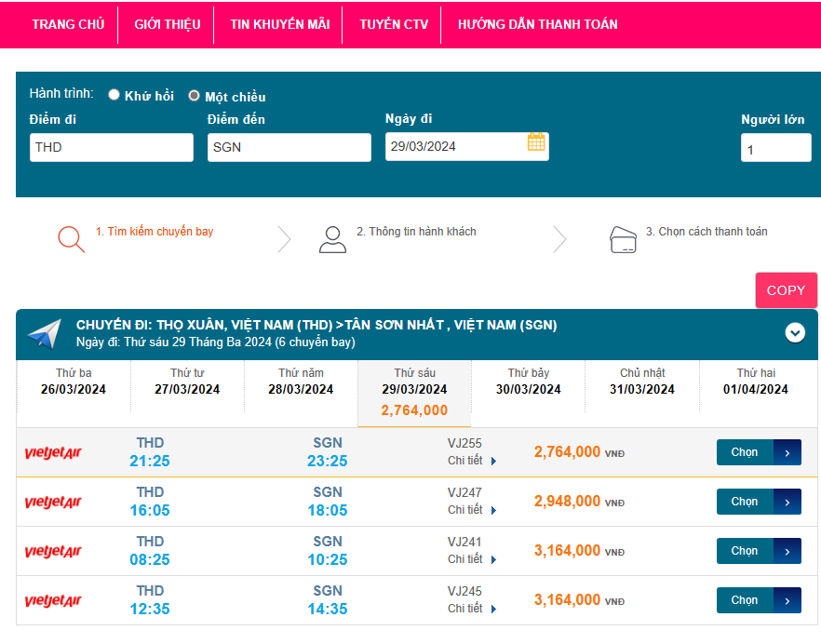
Task: Expand Chi tiết details for flight VJ255
Action: (x=471, y=461)
